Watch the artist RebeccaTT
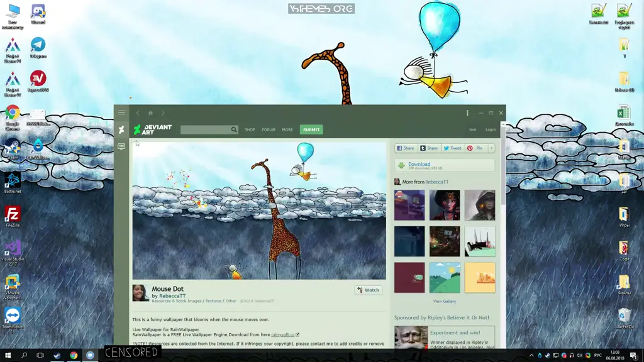 pos(369,290)
